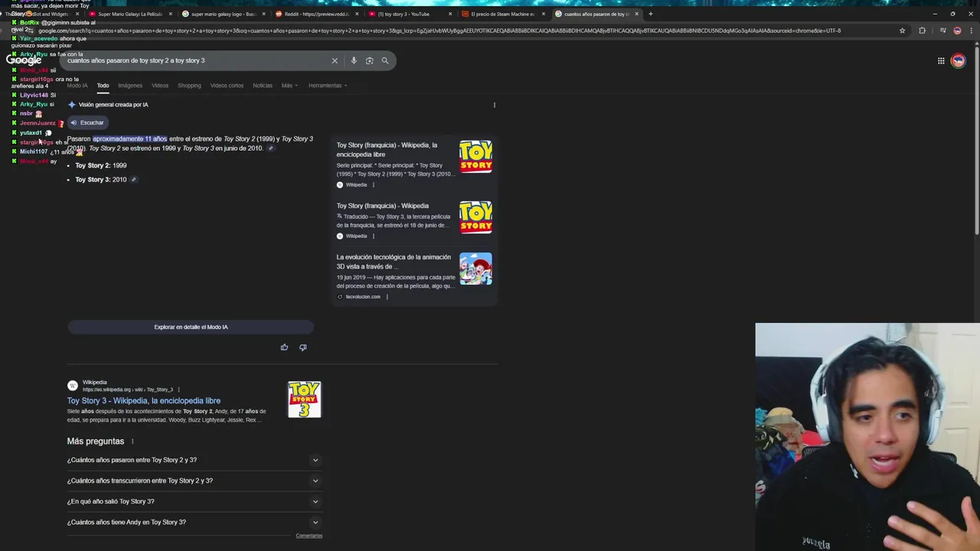Click the Toy Story 3 poster thumbnail
Image resolution: width=980 pixels, height=551 pixels.
click(305, 399)
